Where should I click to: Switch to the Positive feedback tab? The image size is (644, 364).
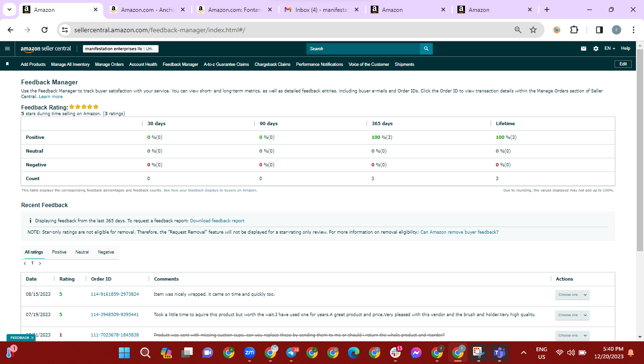pyautogui.click(x=59, y=252)
